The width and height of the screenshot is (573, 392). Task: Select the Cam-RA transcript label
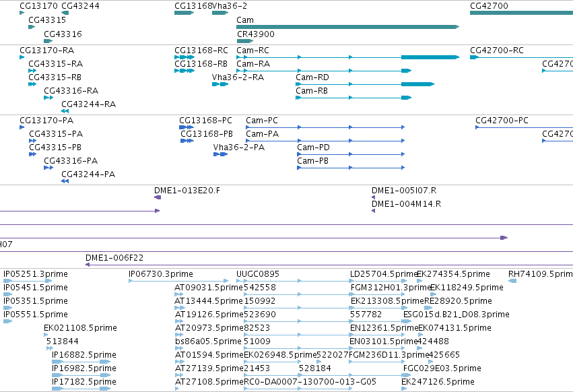click(253, 63)
